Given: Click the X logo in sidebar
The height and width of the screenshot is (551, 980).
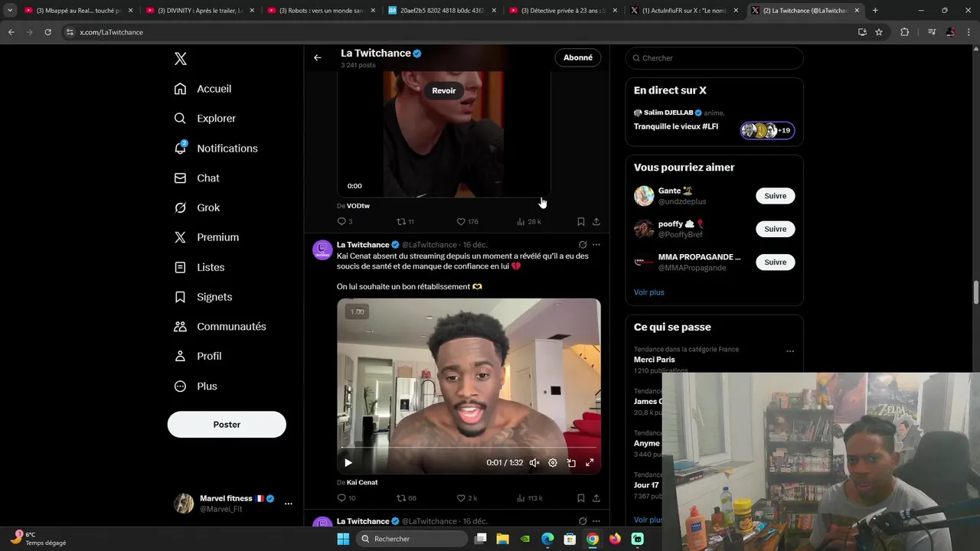Looking at the screenshot, I should [x=180, y=59].
